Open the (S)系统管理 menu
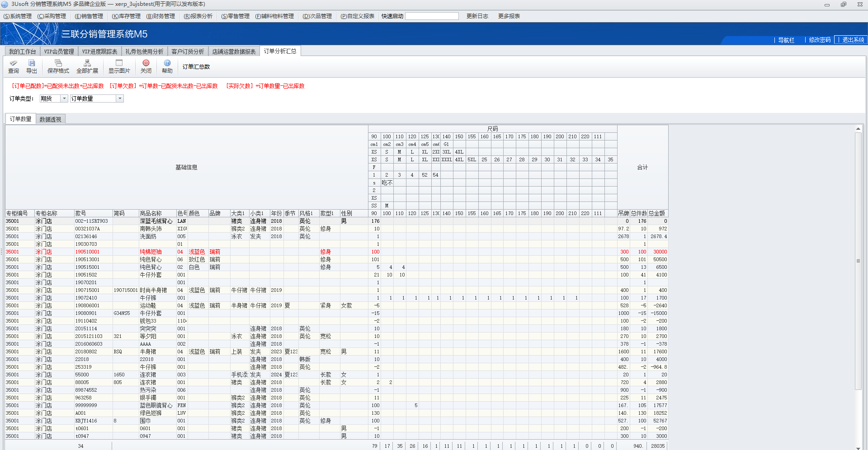The height and width of the screenshot is (450, 868). pyautogui.click(x=18, y=16)
